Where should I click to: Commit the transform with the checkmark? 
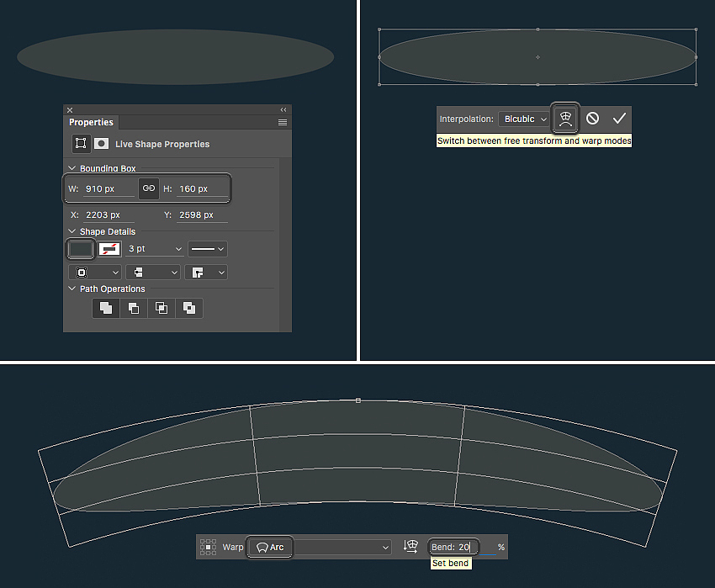click(619, 119)
